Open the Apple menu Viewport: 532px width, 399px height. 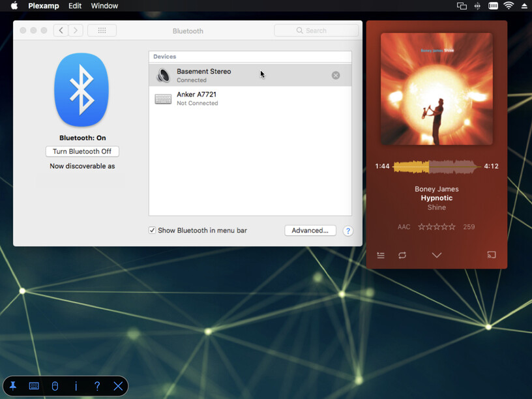(14, 6)
